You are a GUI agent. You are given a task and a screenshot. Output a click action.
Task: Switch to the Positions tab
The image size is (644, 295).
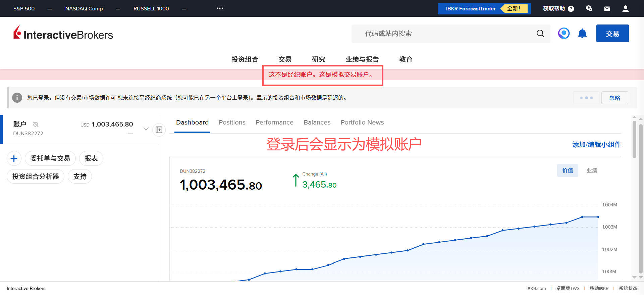[x=232, y=122]
